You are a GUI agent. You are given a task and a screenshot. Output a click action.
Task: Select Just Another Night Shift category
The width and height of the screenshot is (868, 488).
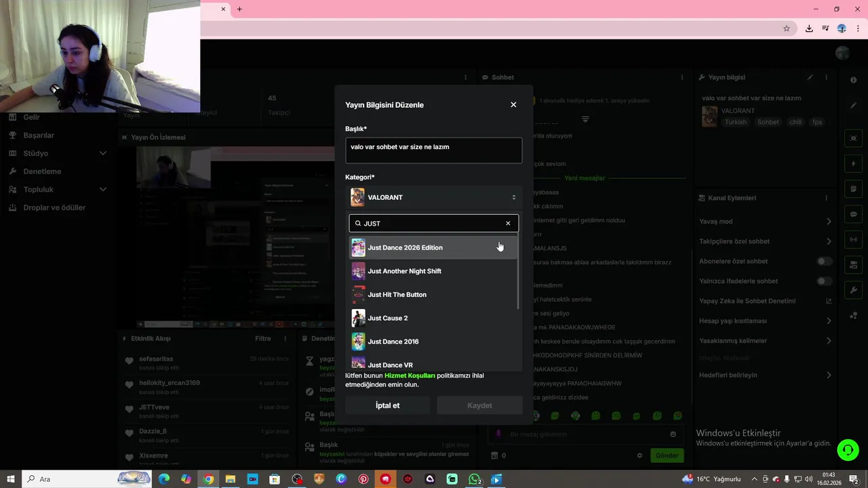pyautogui.click(x=433, y=271)
